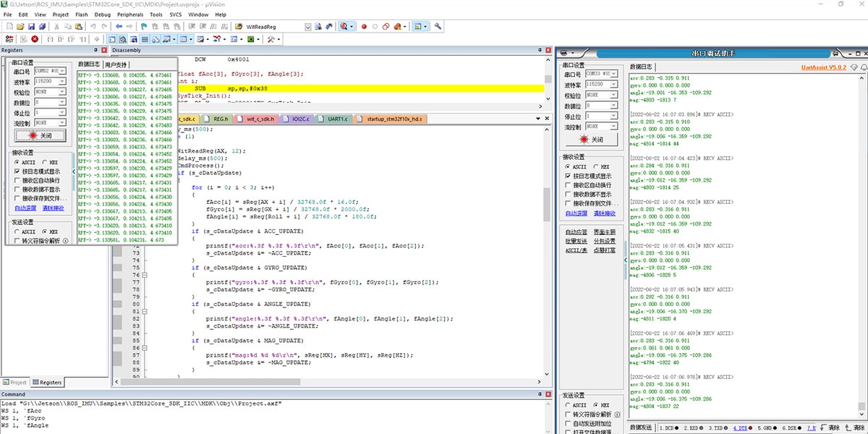Expand the 串口号 COM33 dropdown
The width and height of the screenshot is (868, 434).
(613, 75)
